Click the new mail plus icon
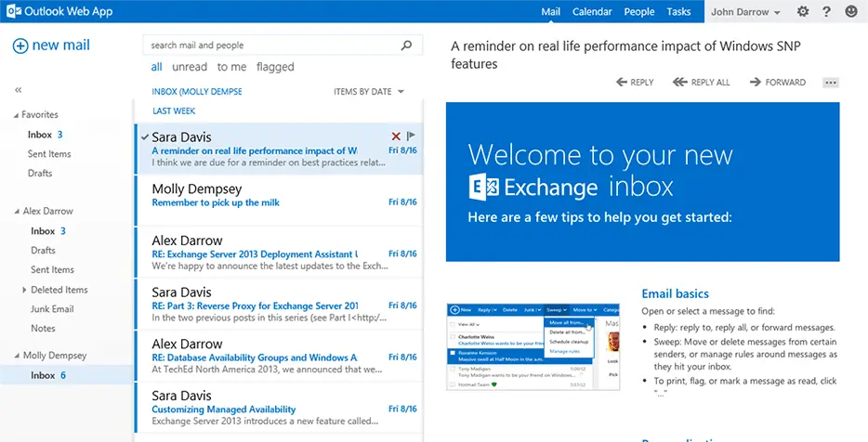Image resolution: width=868 pixels, height=442 pixels. coord(20,45)
